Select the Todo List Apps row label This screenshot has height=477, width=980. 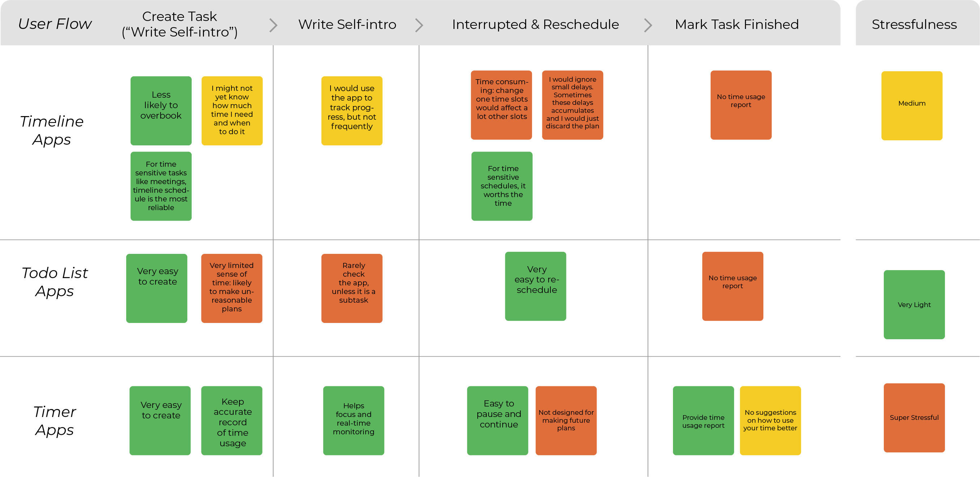(x=55, y=282)
